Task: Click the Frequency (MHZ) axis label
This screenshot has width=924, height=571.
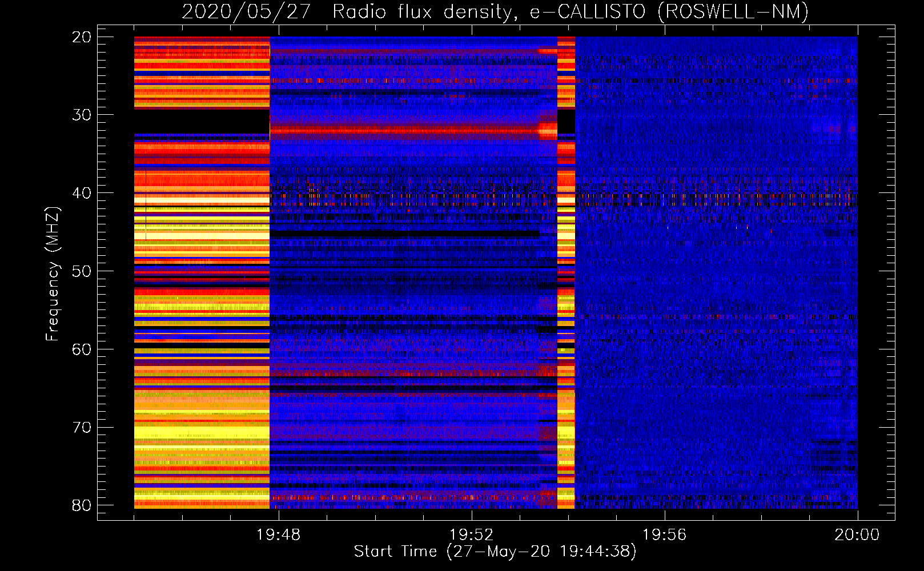Action: tap(52, 274)
